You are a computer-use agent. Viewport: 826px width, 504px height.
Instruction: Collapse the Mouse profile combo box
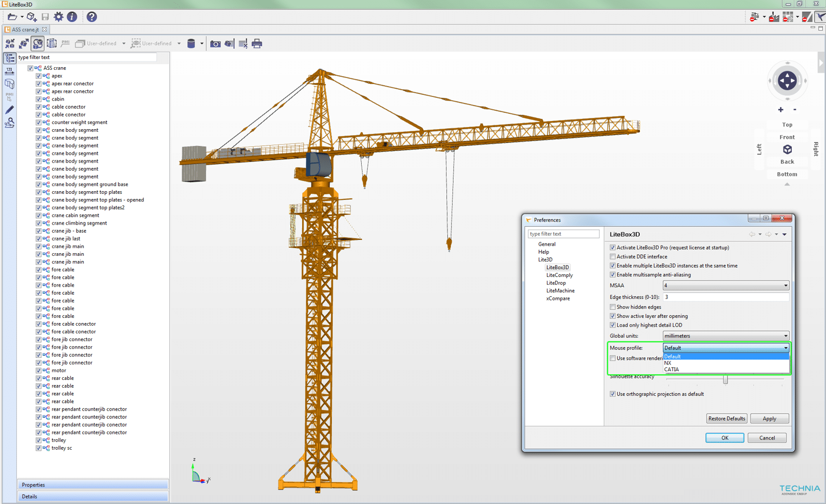pyautogui.click(x=725, y=348)
